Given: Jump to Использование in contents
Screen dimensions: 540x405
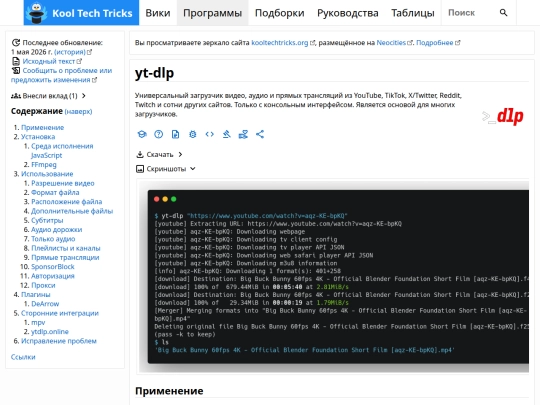Looking at the screenshot, I should pos(47,174).
